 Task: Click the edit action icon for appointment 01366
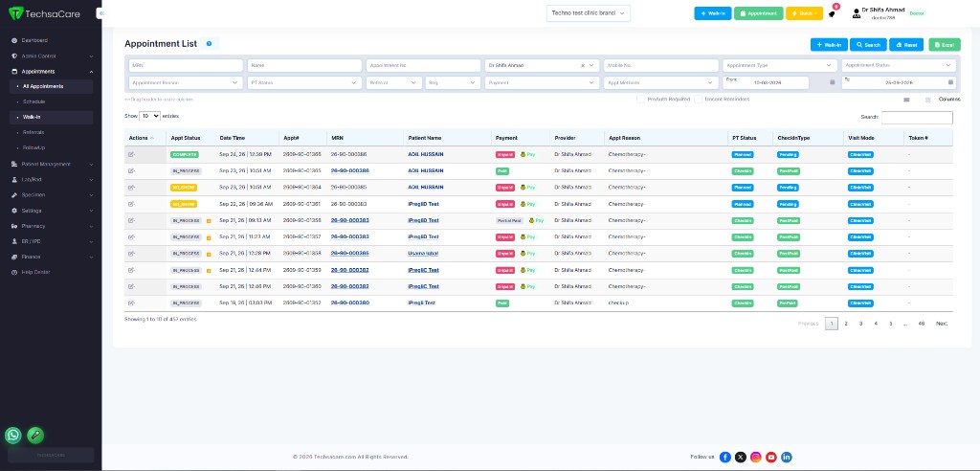pyautogui.click(x=131, y=154)
